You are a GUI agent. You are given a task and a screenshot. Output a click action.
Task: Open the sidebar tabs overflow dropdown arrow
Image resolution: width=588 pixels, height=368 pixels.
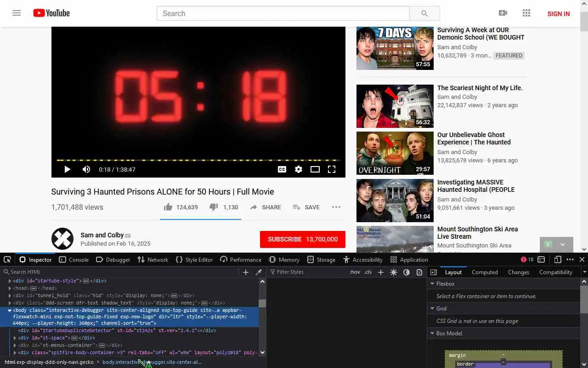(x=584, y=272)
